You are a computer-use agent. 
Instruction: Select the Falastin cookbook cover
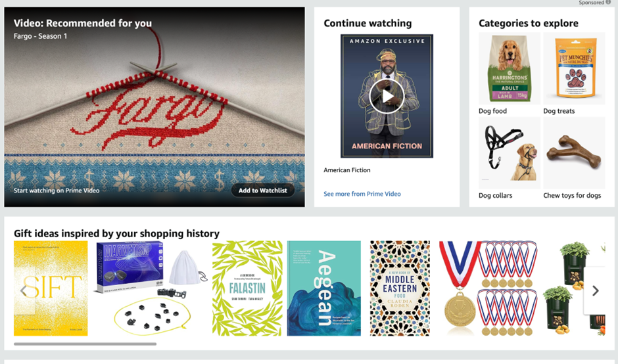[x=247, y=288]
